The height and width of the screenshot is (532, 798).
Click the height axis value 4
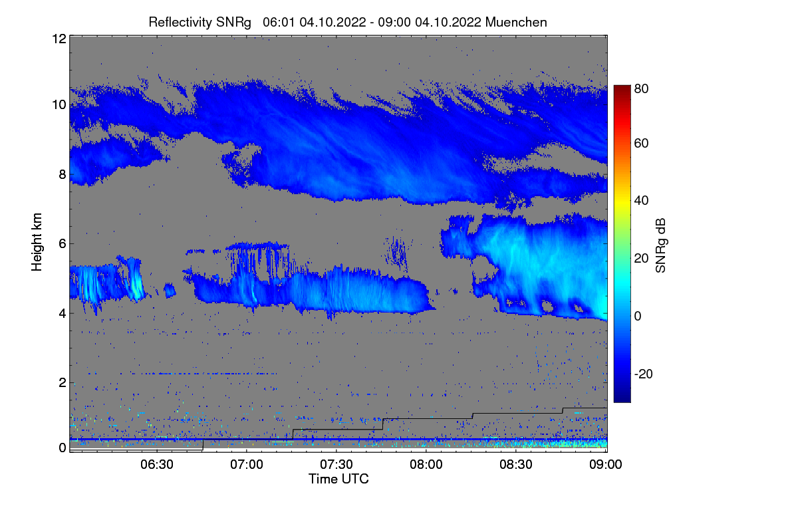(x=63, y=313)
